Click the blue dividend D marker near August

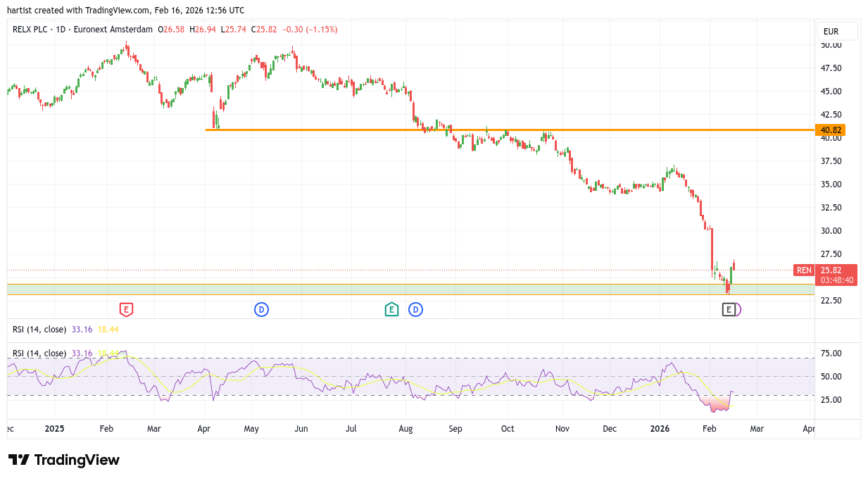[415, 309]
